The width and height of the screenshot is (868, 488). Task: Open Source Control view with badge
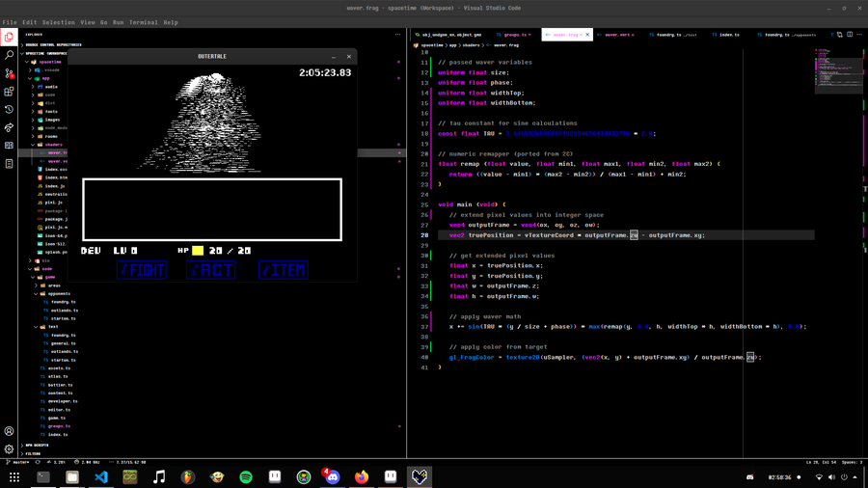pyautogui.click(x=9, y=73)
